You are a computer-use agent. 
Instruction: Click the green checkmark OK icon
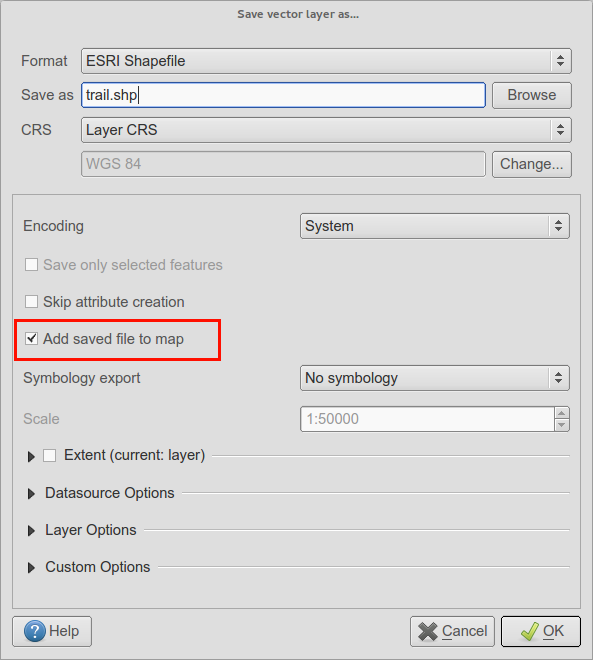coord(529,631)
